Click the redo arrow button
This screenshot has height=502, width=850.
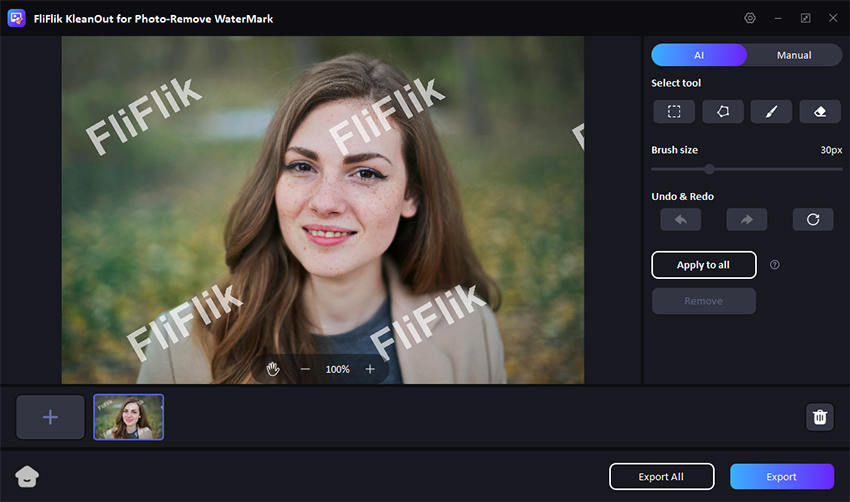pyautogui.click(x=747, y=219)
